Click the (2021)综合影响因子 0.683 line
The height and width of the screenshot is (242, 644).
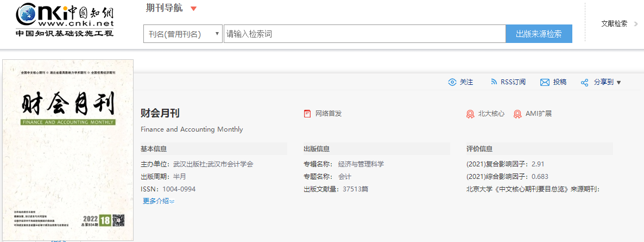point(507,177)
